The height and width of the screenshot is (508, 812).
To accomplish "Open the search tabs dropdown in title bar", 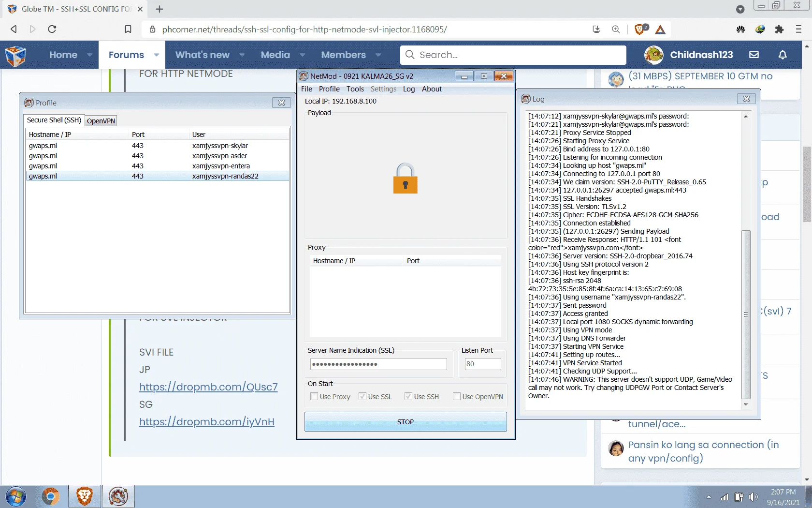I will point(740,9).
